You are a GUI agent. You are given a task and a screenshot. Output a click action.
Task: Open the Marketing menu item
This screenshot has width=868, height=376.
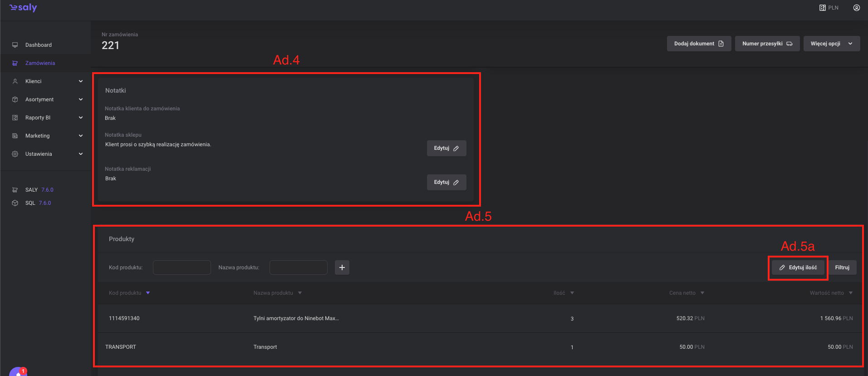pos(38,136)
